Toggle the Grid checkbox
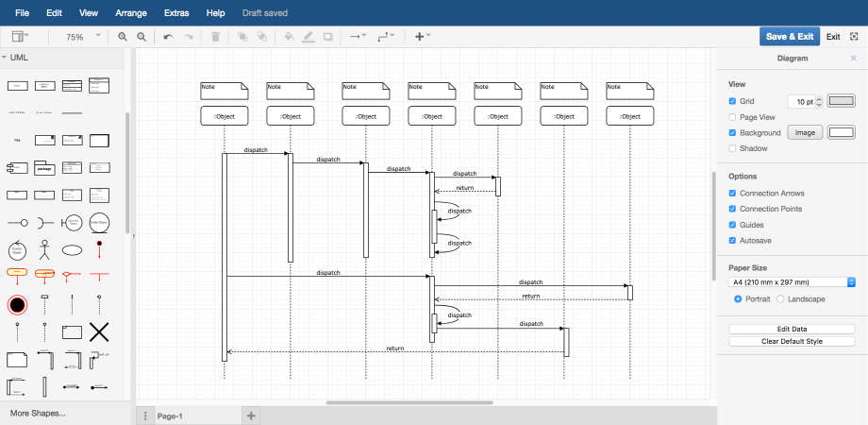The width and height of the screenshot is (868, 425). point(733,101)
